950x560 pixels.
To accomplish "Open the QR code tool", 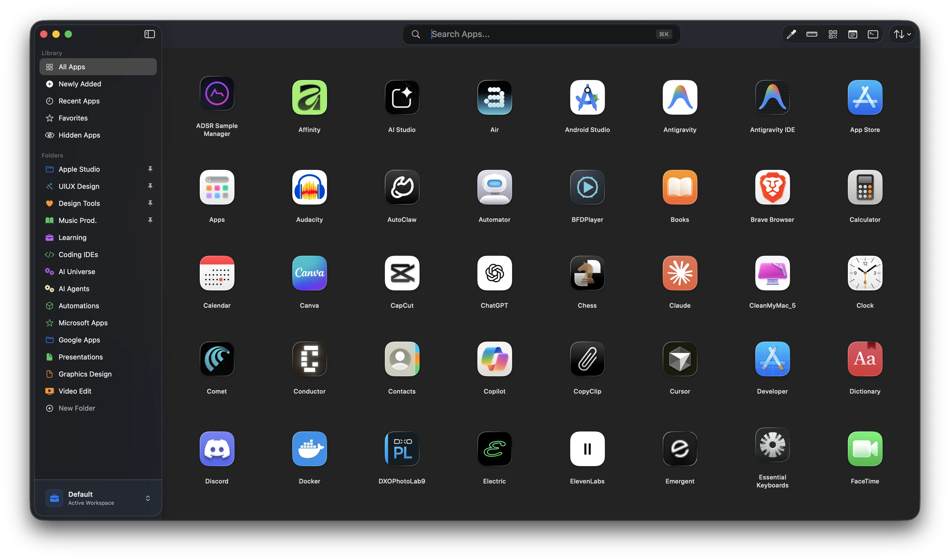I will (833, 34).
